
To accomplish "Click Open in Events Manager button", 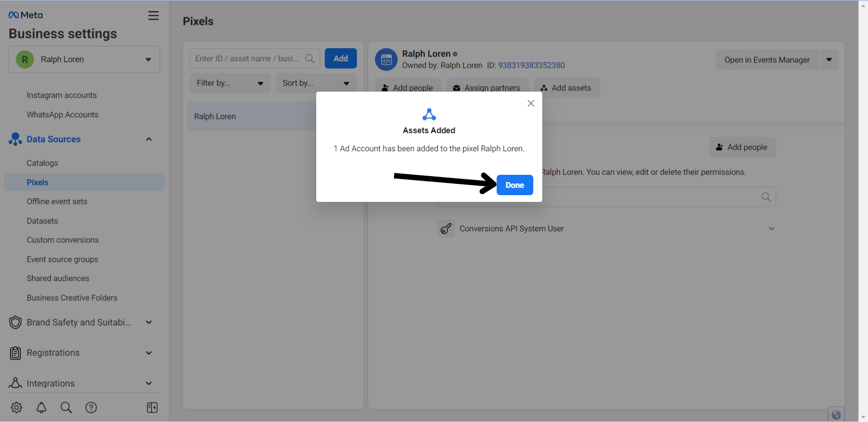I will click(x=767, y=60).
